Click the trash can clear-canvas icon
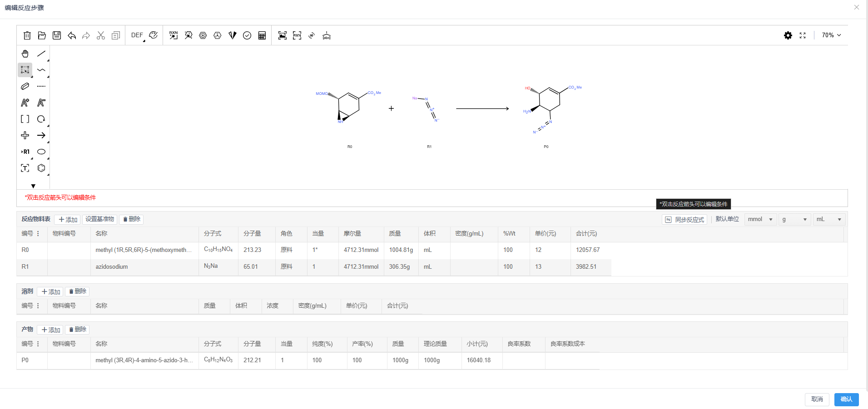868x409 pixels. pos(27,35)
